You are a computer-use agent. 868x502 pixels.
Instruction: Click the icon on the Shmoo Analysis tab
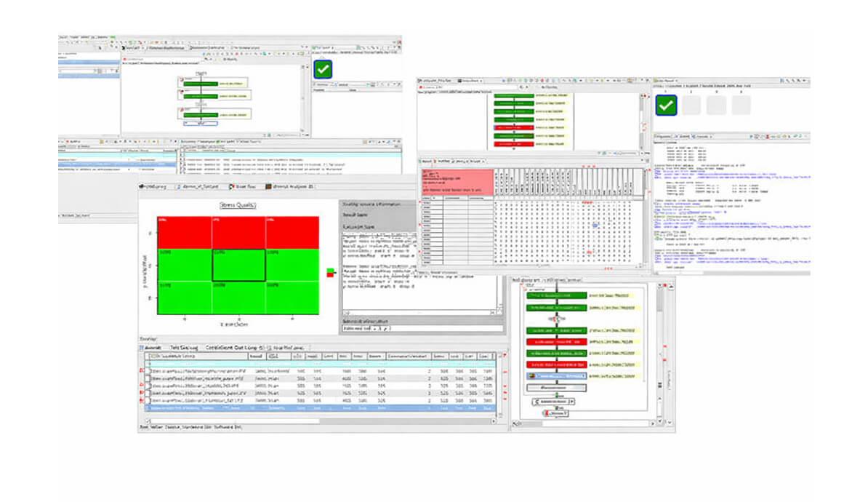pos(268,187)
